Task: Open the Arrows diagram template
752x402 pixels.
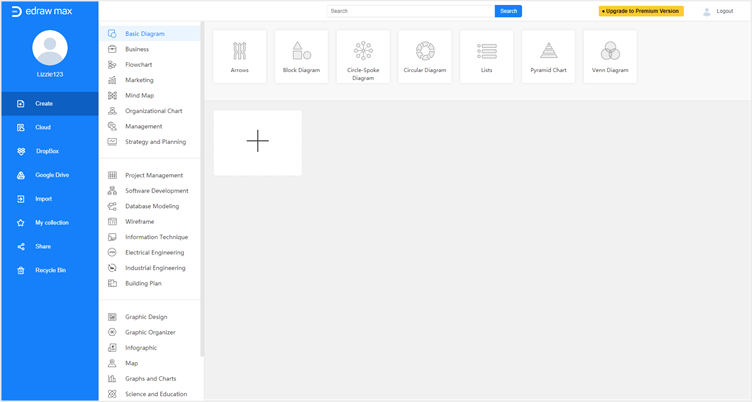Action: point(239,57)
